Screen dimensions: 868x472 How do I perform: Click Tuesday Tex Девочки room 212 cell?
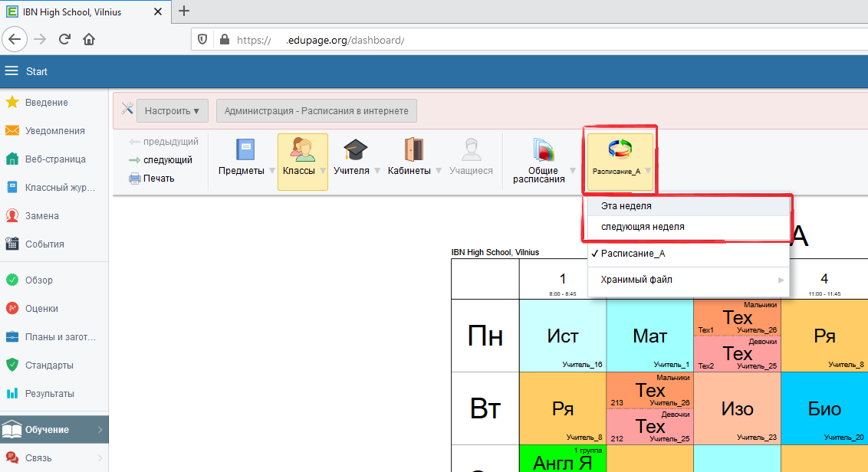tap(650, 427)
